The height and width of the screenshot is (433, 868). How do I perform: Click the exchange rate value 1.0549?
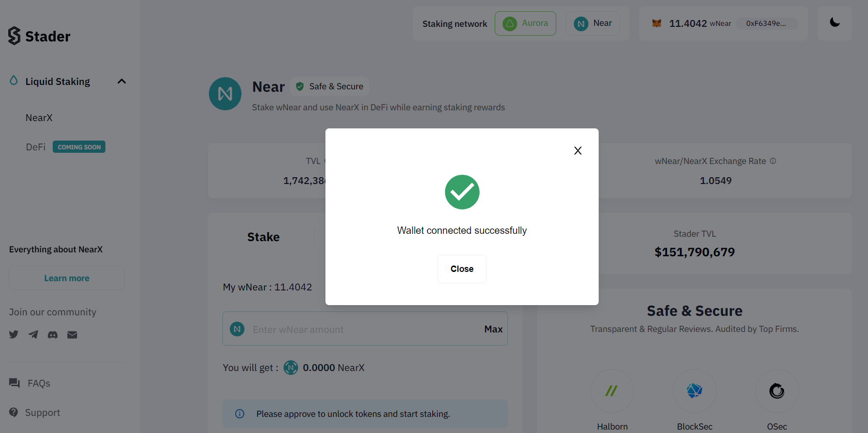[x=716, y=181]
